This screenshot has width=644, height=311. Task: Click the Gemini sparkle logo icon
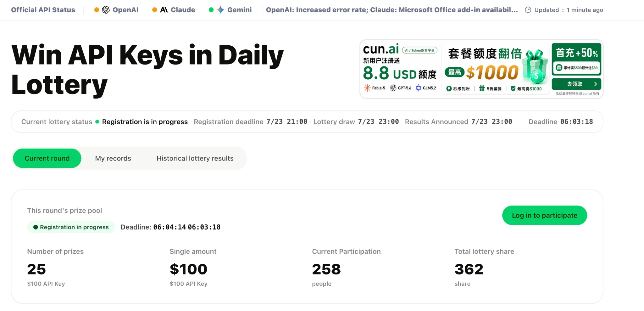click(x=221, y=10)
